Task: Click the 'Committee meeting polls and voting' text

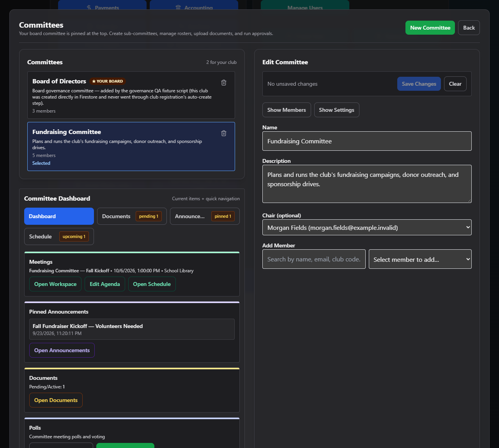Action: point(67,437)
